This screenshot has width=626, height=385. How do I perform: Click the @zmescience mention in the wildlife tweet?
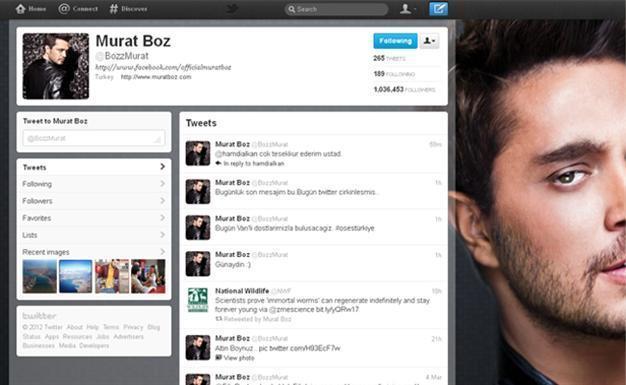[291, 310]
